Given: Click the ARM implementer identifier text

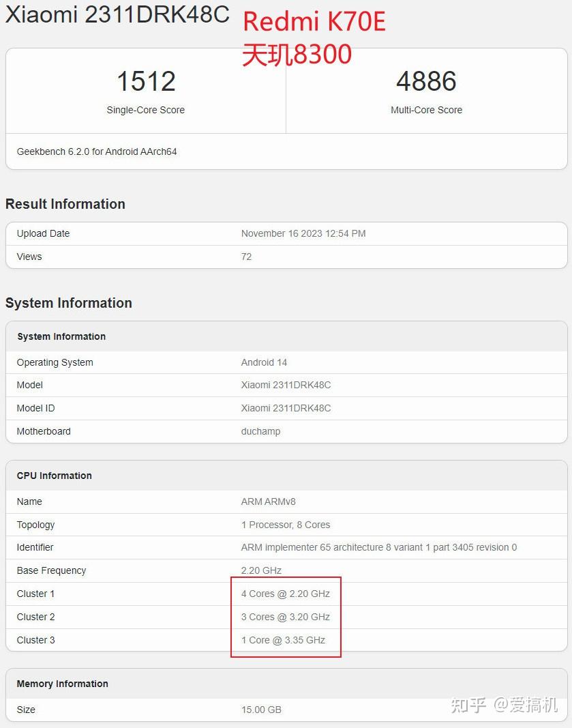Looking at the screenshot, I should [x=379, y=547].
